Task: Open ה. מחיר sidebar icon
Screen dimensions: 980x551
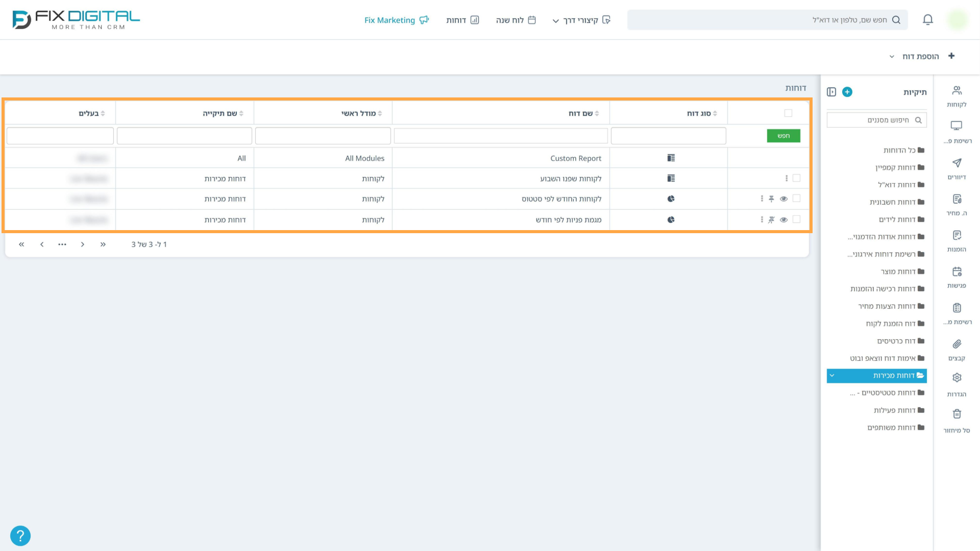Action: pos(957,205)
